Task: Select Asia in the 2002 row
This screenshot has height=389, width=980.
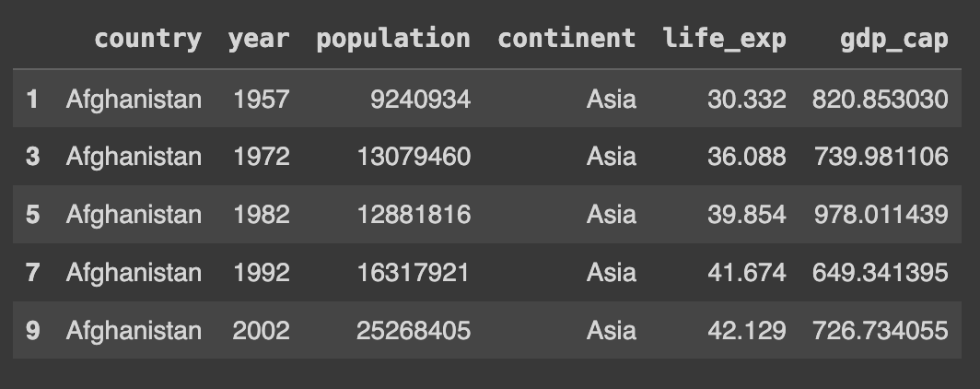Action: coord(612,330)
